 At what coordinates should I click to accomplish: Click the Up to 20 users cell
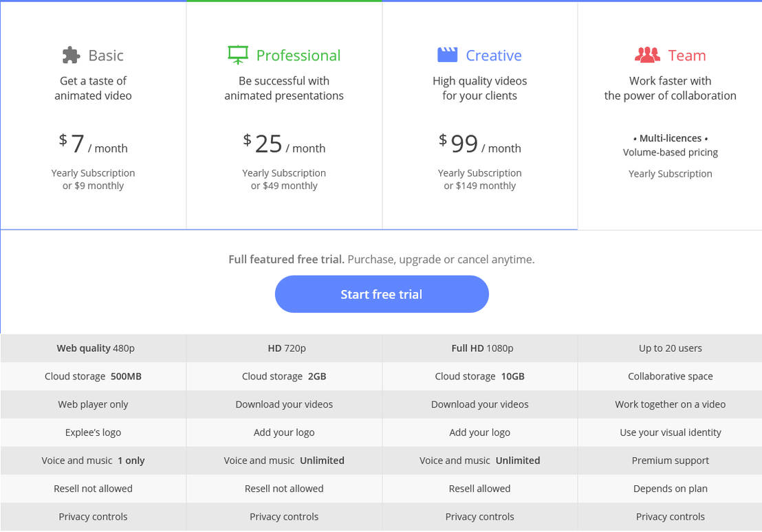coord(670,348)
